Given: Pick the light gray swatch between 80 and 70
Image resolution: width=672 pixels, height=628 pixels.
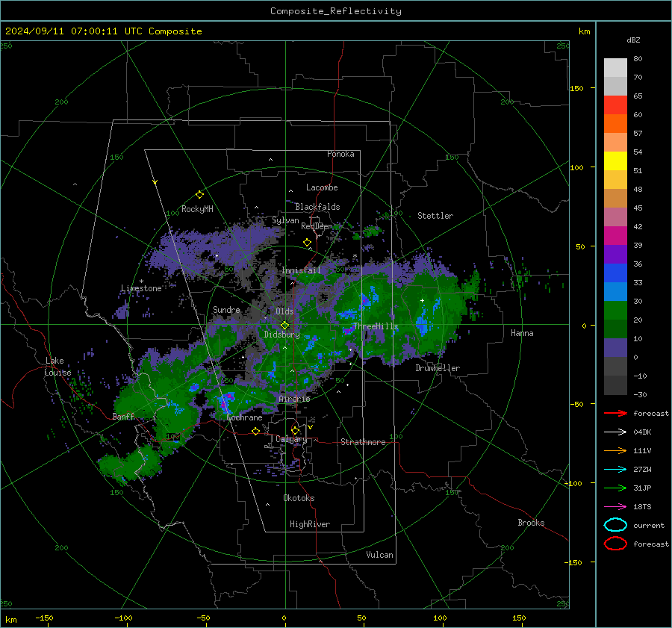Looking at the screenshot, I should click(615, 68).
